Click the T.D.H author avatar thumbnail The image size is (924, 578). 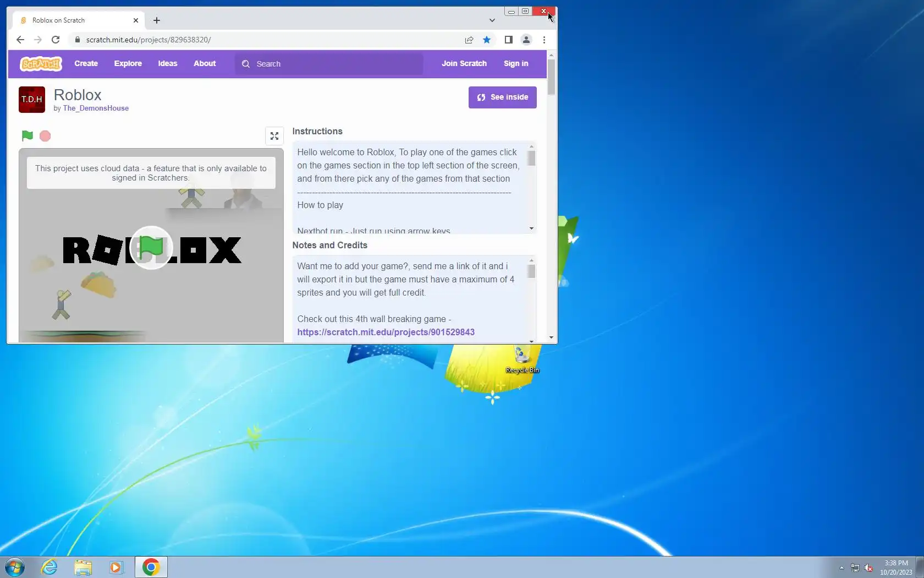pyautogui.click(x=32, y=100)
